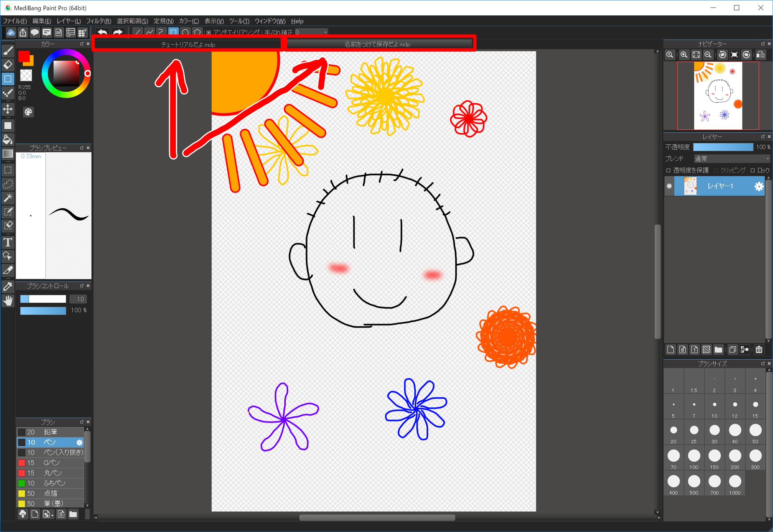Select the Eyedropper tool
Screen dimensions: 773x532
point(8,287)
